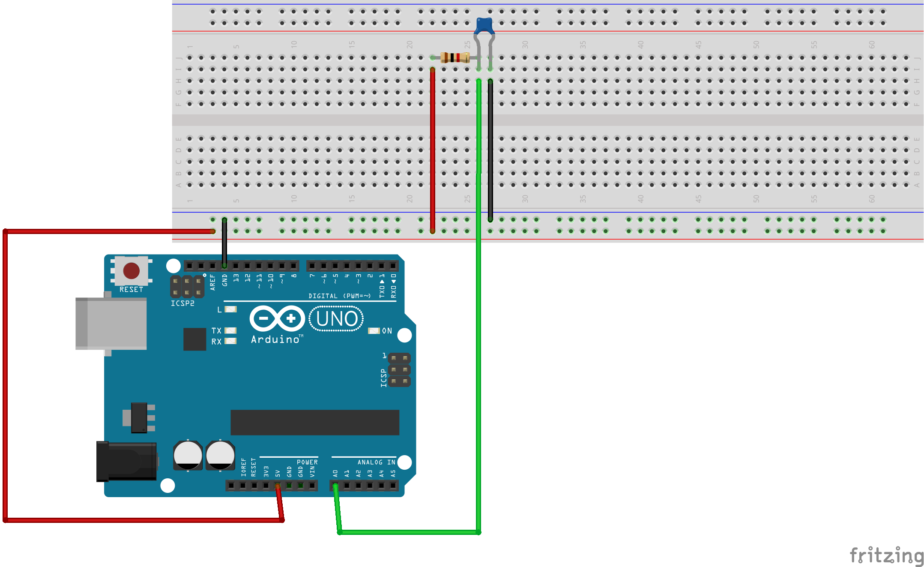Viewport: 924px width, 567px height.
Task: Select the long black ATmega chip
Action: 314,422
